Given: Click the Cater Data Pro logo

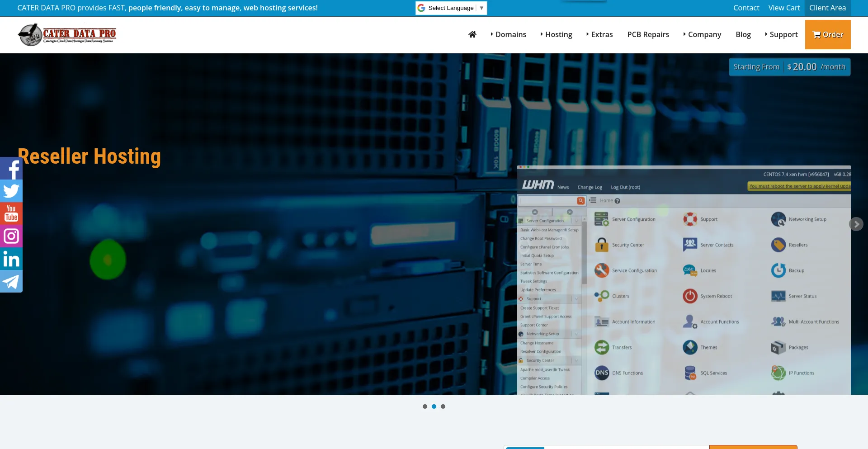Looking at the screenshot, I should point(67,34).
